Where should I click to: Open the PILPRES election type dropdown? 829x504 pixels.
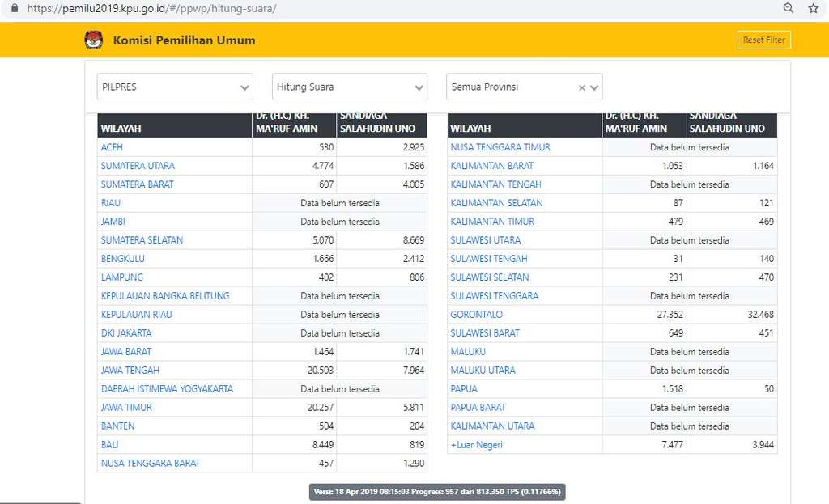[x=175, y=87]
